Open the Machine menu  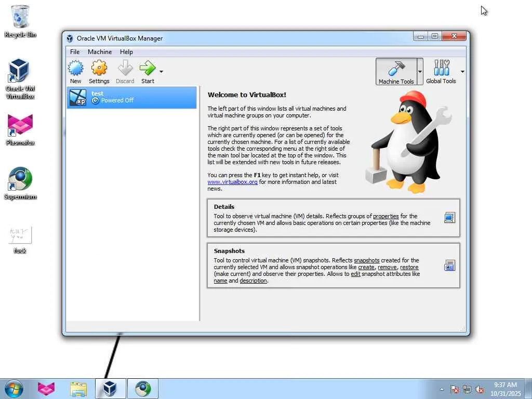(100, 52)
